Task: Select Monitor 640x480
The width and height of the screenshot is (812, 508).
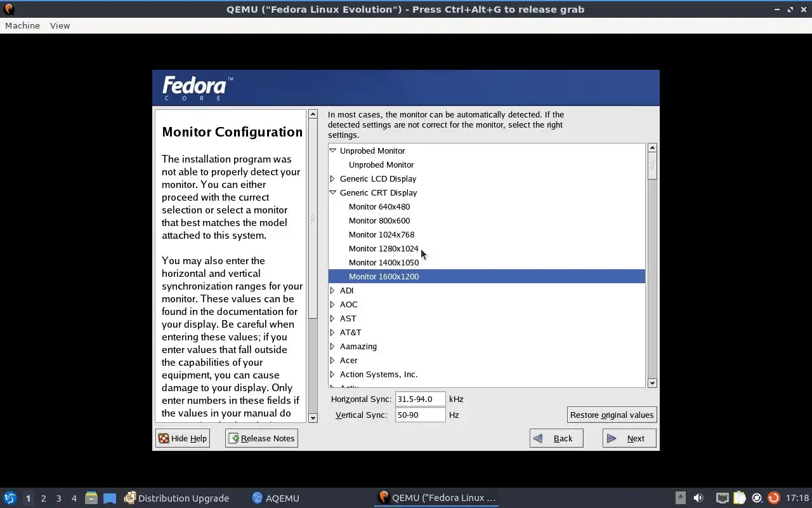Action: [x=379, y=206]
